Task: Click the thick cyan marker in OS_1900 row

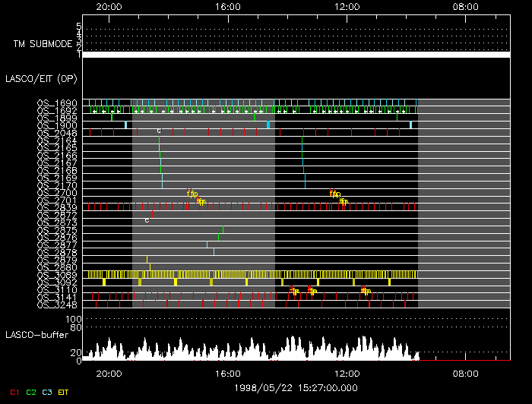Action: pos(268,125)
